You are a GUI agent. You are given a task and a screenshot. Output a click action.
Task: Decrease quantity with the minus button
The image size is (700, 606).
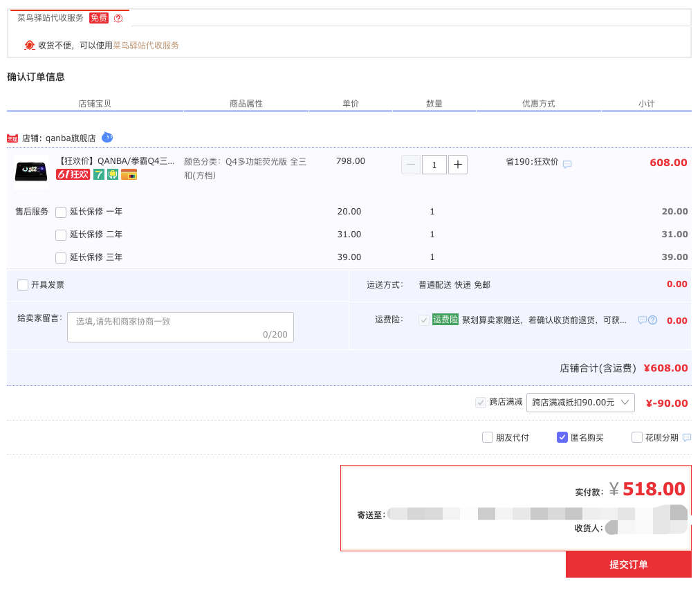coord(411,165)
